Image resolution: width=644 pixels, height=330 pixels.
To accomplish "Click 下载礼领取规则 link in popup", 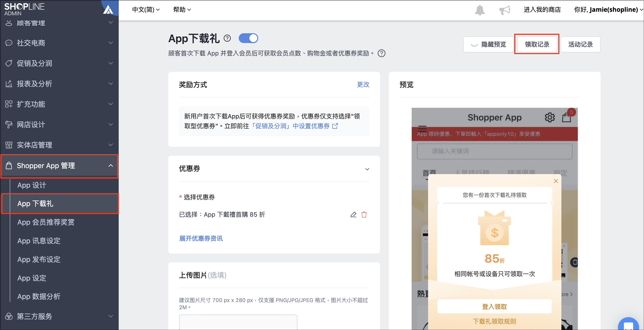I will [494, 321].
